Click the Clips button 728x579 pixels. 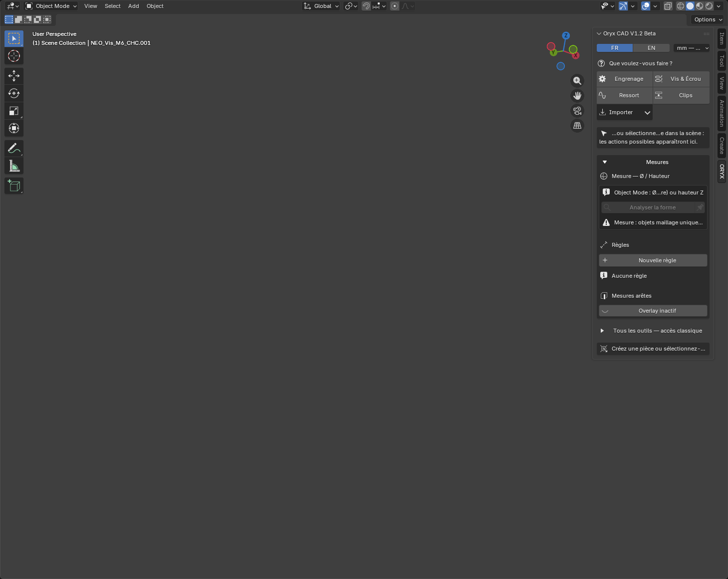click(681, 95)
